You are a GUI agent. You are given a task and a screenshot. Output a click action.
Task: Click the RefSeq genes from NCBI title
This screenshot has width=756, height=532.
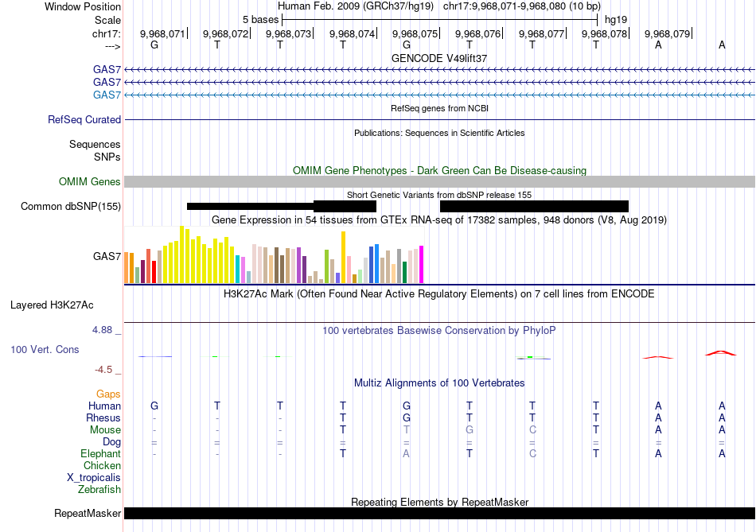point(439,108)
